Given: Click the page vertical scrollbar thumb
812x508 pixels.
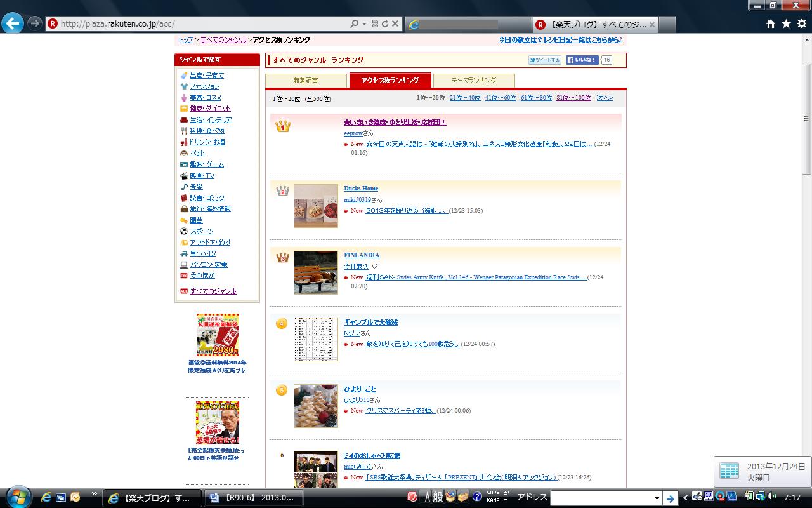Looking at the screenshot, I should click(x=806, y=118).
